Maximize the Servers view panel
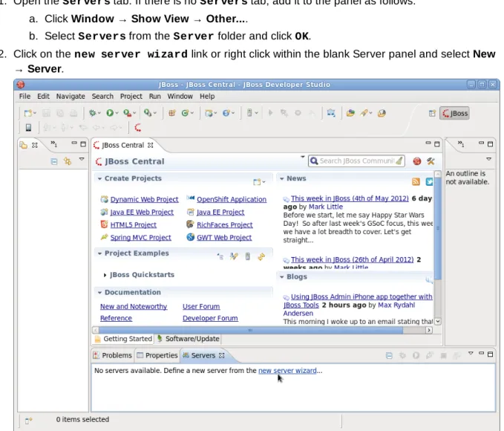The width and height of the screenshot is (504, 431). pos(490,354)
